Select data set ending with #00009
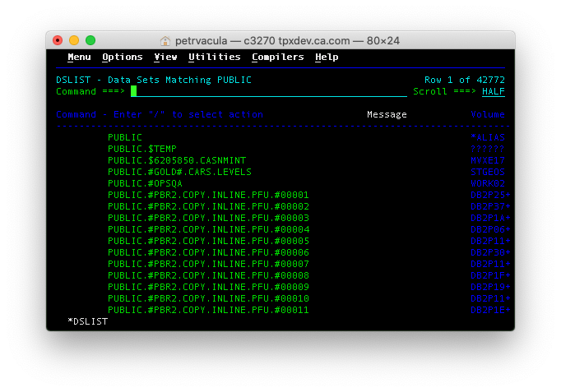The width and height of the screenshot is (561, 392). coord(209,287)
